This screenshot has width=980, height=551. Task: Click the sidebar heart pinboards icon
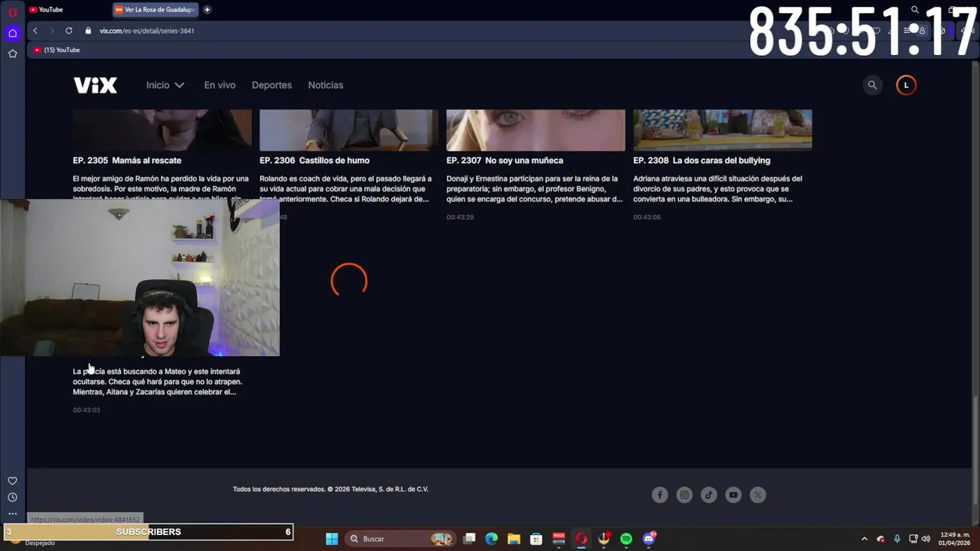coord(12,481)
